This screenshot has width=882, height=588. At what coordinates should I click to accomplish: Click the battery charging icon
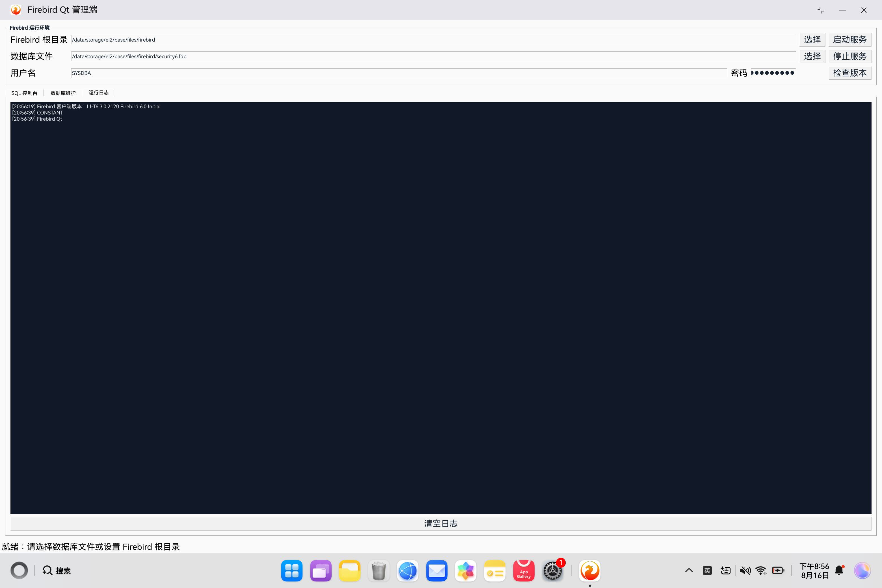(778, 571)
